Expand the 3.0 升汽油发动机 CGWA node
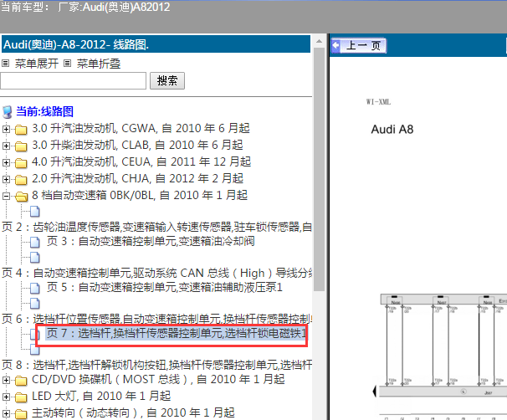 coord(6,130)
